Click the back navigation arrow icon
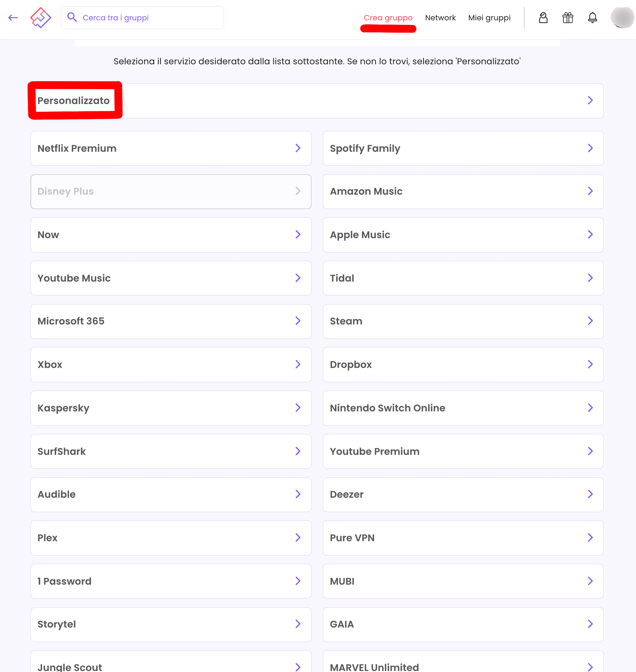 pyautogui.click(x=13, y=17)
